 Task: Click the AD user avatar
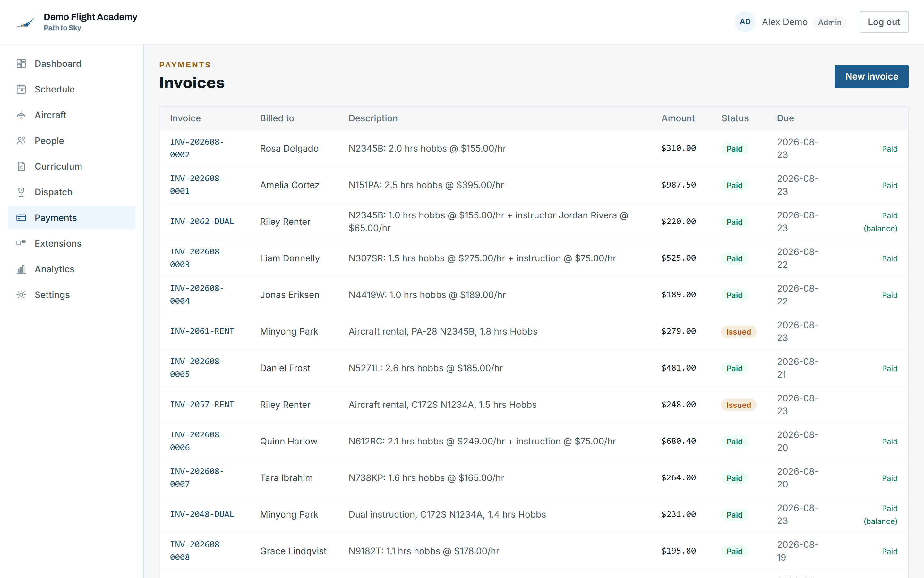click(x=745, y=22)
